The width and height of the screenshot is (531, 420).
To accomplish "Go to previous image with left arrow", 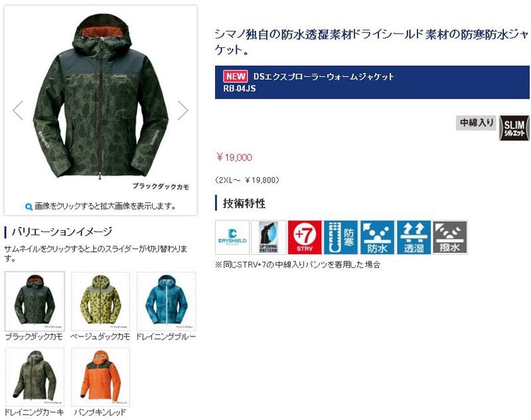I will pos(18,110).
